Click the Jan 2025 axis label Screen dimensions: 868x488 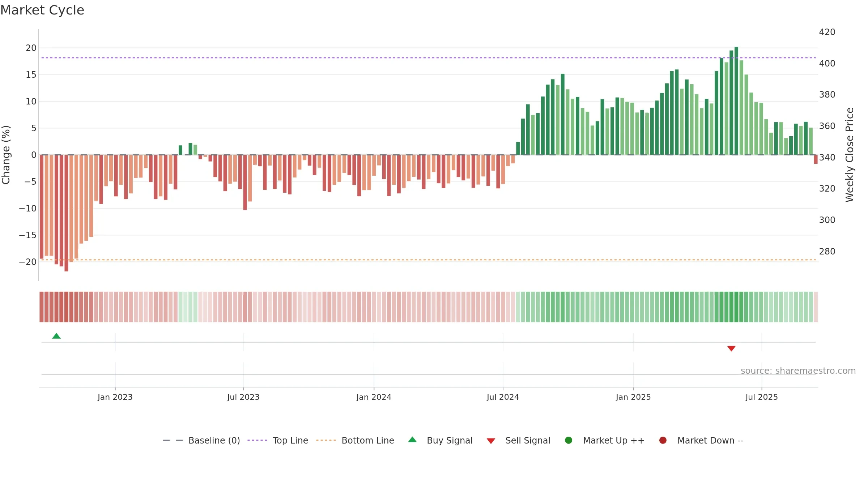coord(633,397)
